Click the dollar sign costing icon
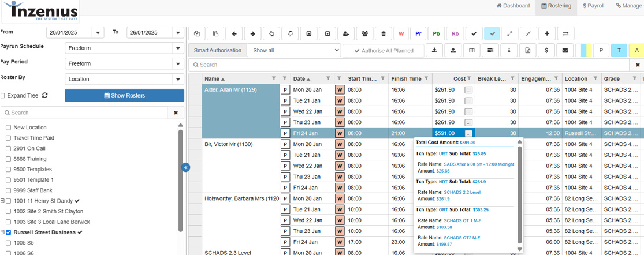 pyautogui.click(x=546, y=50)
